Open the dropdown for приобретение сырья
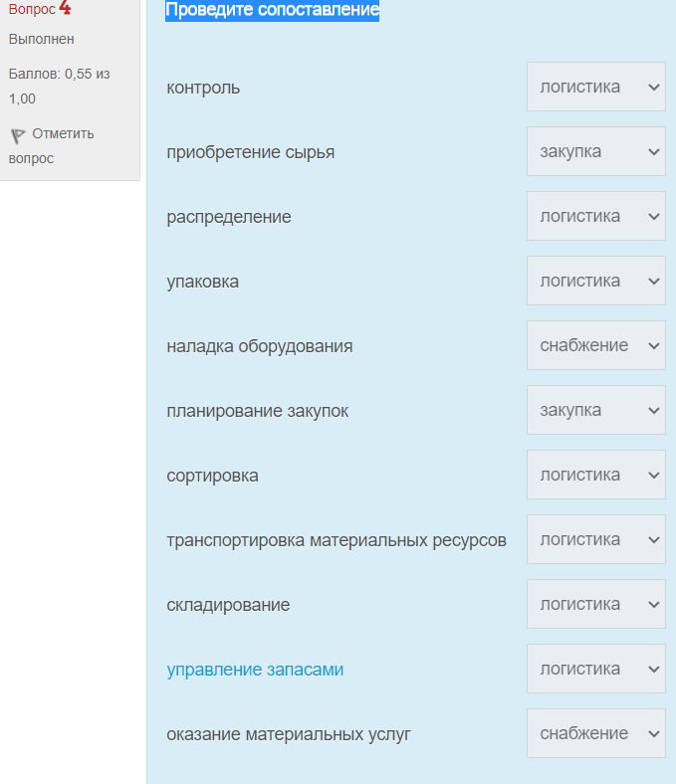The height and width of the screenshot is (784, 676). (596, 151)
